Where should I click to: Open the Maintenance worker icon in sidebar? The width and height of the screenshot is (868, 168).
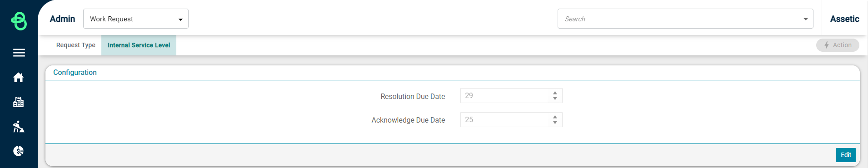(x=19, y=127)
